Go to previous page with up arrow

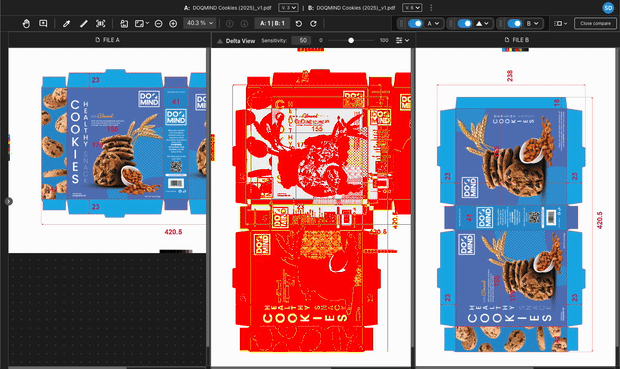coord(229,24)
